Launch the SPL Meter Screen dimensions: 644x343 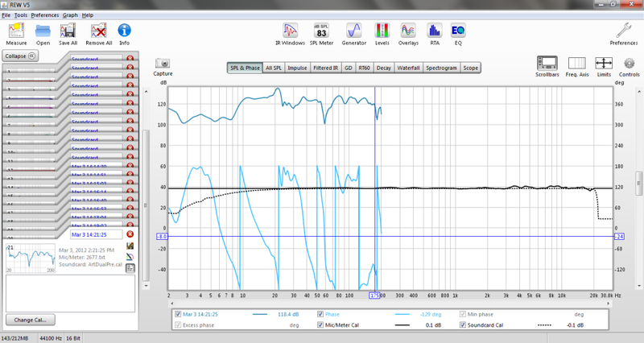pos(321,34)
